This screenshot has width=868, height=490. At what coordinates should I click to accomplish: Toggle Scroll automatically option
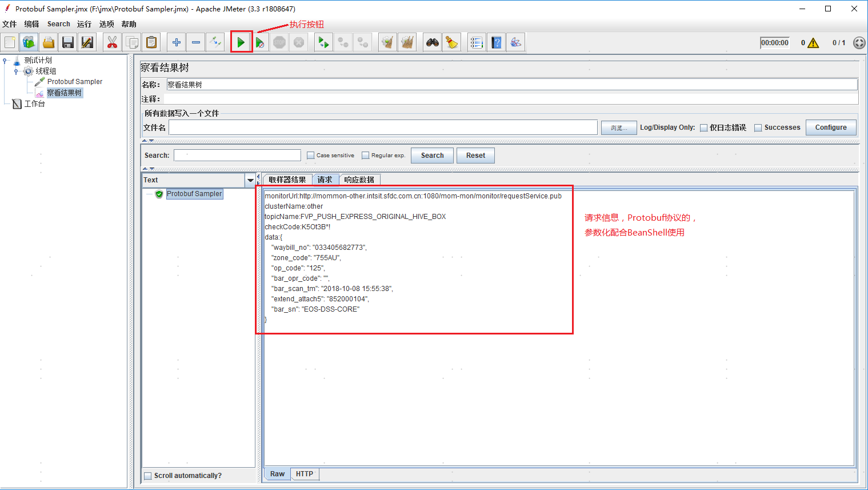[148, 475]
